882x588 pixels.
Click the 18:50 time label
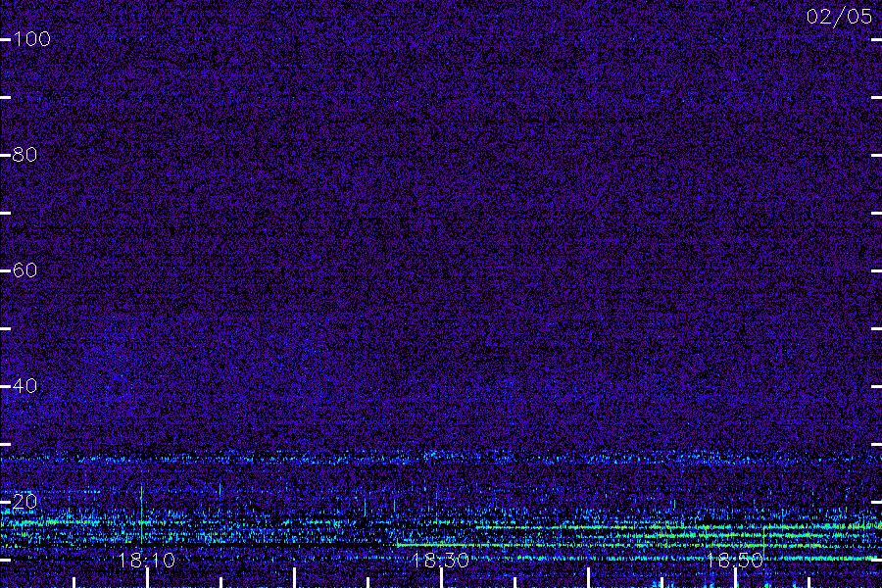tap(735, 560)
